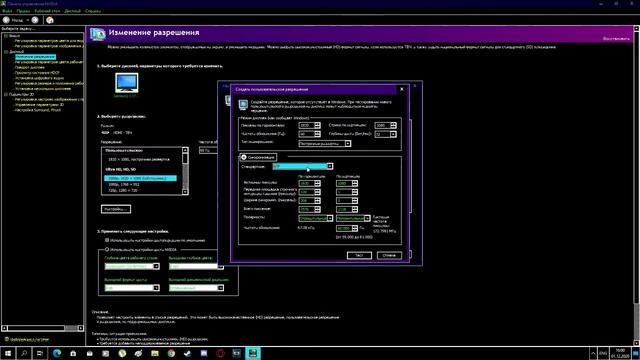Open the Windows Start menu
The width and height of the screenshot is (640, 360).
coord(8,353)
